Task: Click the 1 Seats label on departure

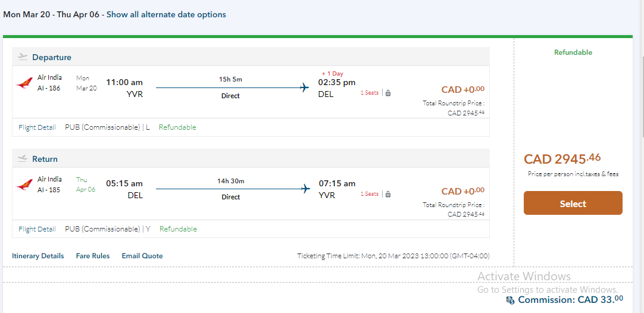Action: pos(370,93)
